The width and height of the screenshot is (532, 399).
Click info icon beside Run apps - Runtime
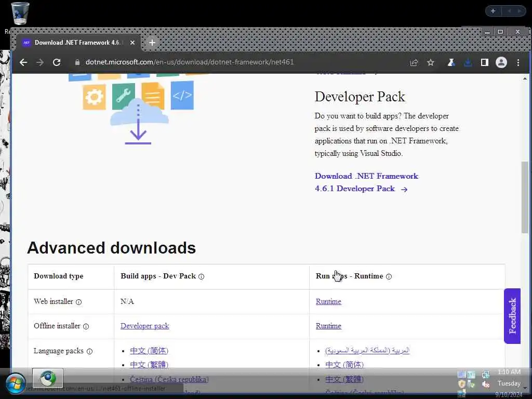pos(389,276)
